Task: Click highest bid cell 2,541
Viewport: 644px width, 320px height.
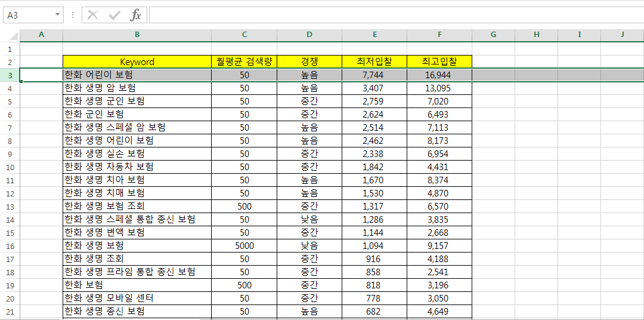Action: pos(439,272)
